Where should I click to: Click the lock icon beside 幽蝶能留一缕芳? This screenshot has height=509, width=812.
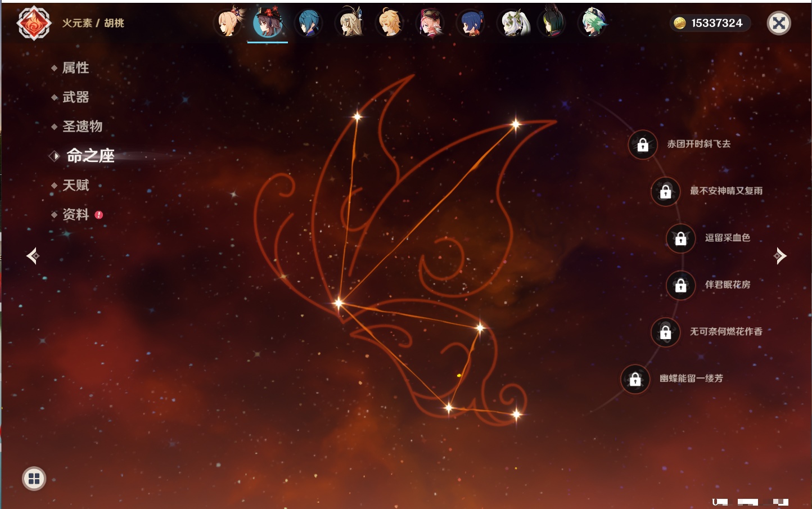[635, 380]
